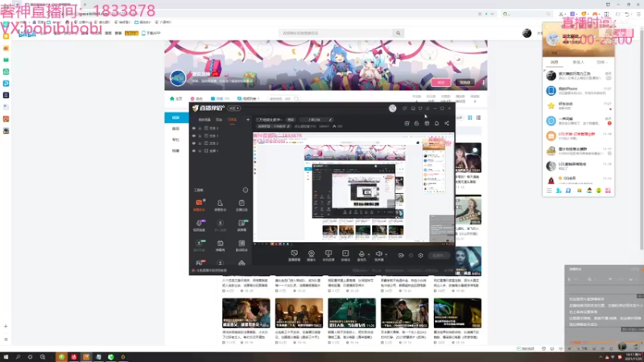Screen dimensions: 644x362
Task: Click the bilibili uploader avatar on the banner
Action: click(x=178, y=78)
